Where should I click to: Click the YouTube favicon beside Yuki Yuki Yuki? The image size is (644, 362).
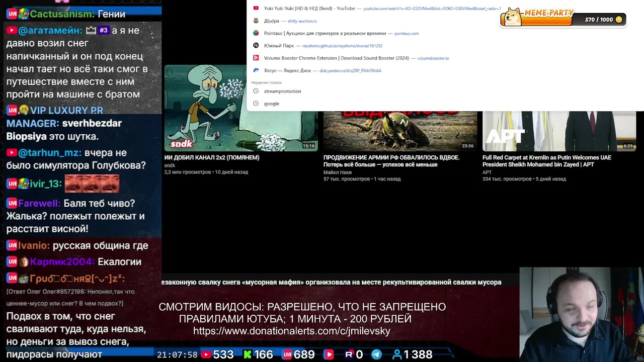(256, 9)
